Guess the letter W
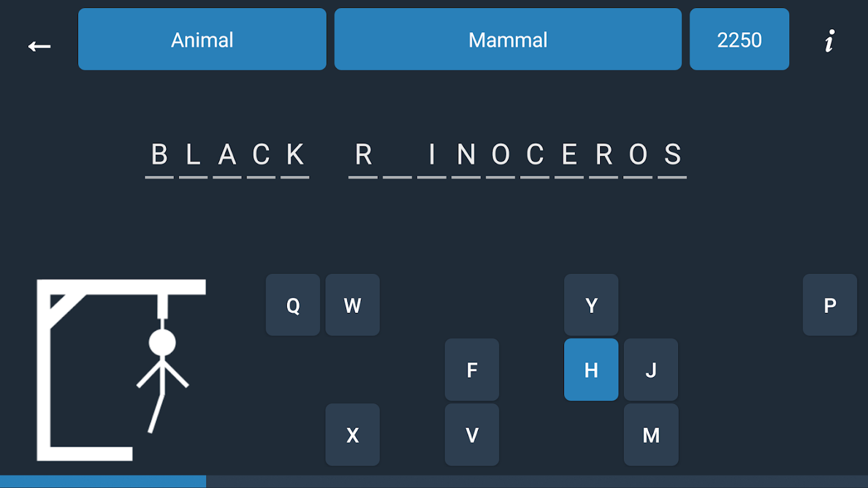Image resolution: width=868 pixels, height=488 pixels. point(353,305)
